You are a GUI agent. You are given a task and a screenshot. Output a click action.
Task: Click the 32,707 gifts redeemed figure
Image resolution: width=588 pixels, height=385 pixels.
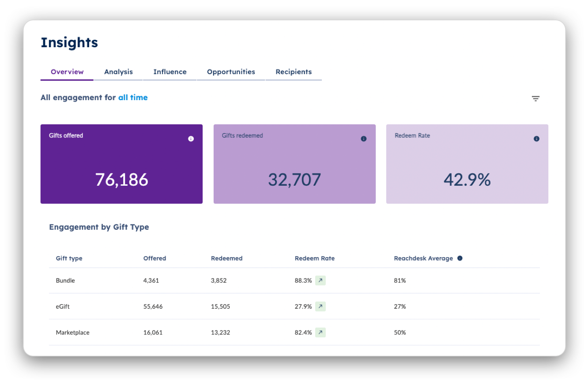pyautogui.click(x=294, y=179)
